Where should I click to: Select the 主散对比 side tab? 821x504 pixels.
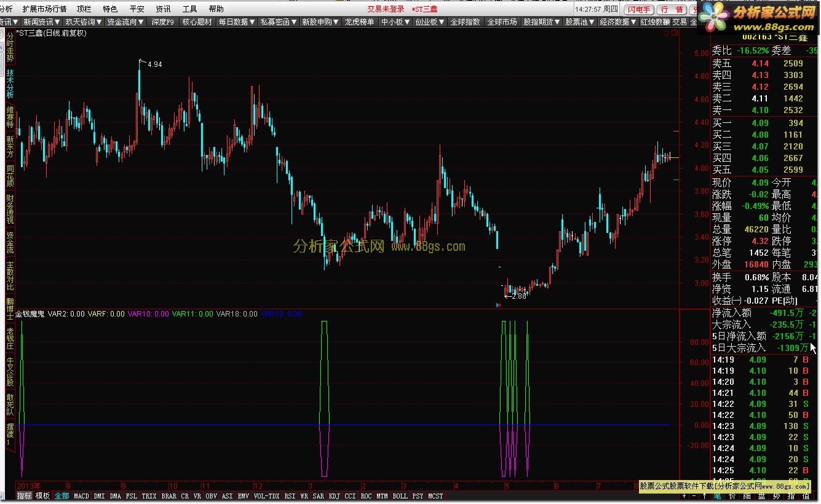(10, 276)
